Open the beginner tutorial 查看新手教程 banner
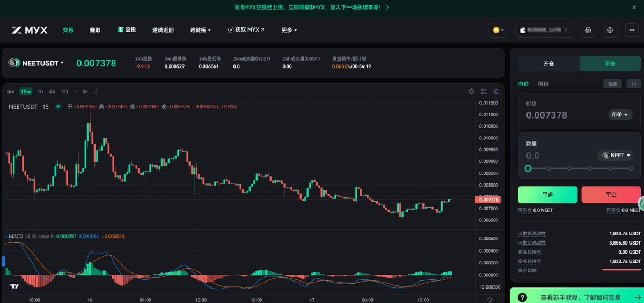Viewport: 644px width, 303px height. click(x=576, y=297)
